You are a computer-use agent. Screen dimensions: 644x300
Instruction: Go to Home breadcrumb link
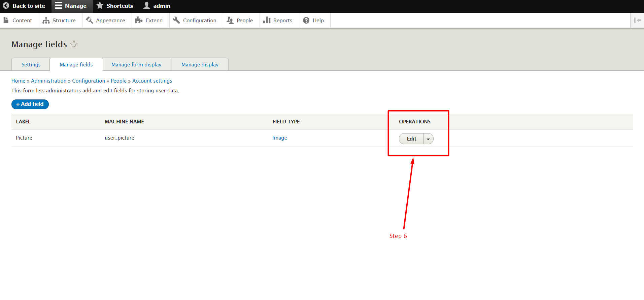click(18, 81)
